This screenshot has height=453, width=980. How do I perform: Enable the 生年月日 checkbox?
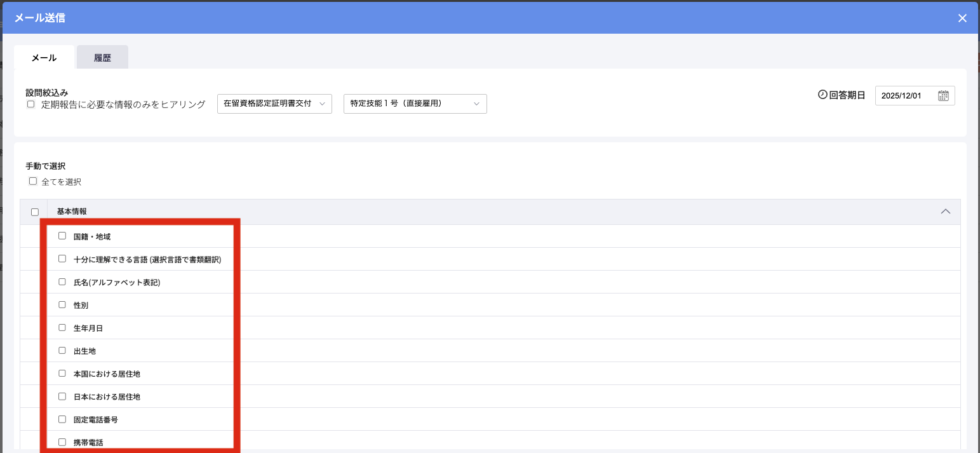62,327
